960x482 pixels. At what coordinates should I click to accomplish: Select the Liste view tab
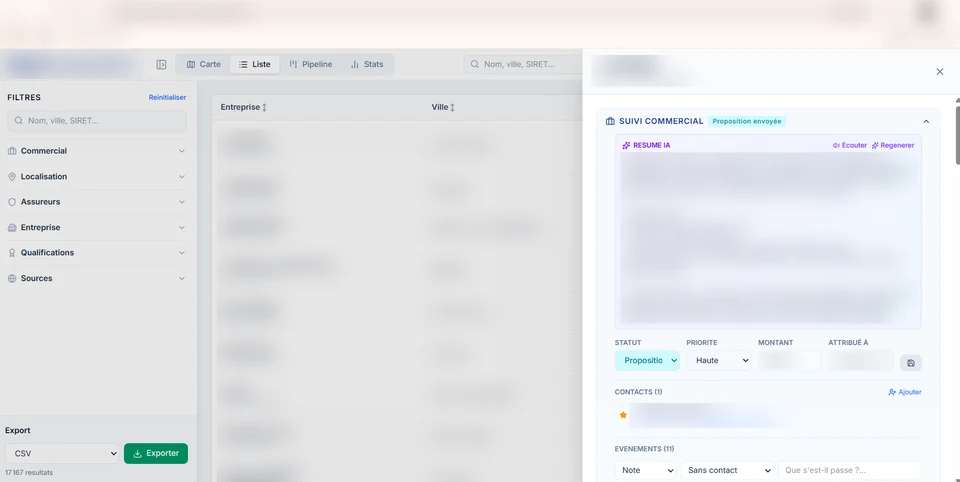click(x=255, y=64)
